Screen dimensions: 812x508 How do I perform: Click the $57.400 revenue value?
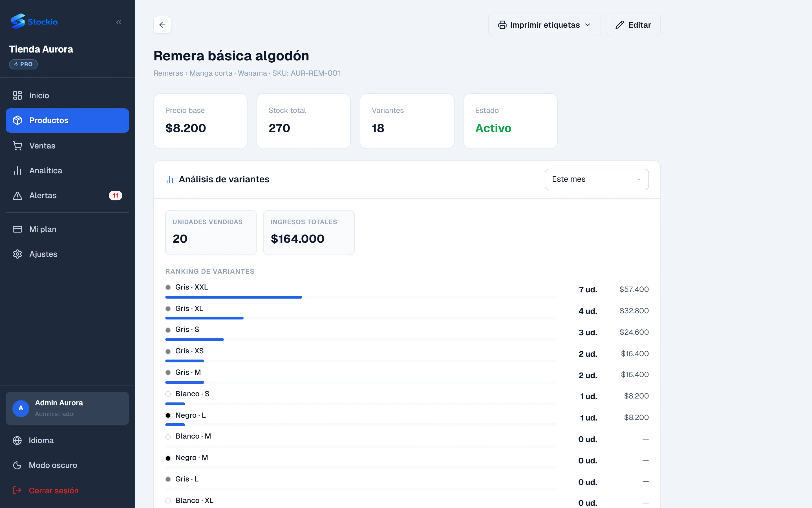pos(634,289)
